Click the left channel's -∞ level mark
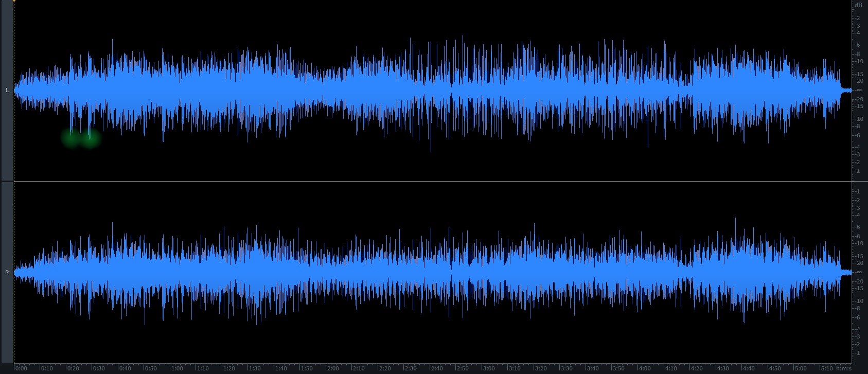Screen dimensions: 868x374 tap(858, 90)
